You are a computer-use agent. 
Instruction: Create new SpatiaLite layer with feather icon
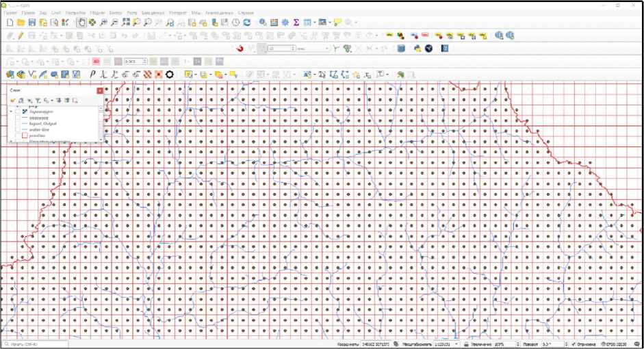[42, 75]
